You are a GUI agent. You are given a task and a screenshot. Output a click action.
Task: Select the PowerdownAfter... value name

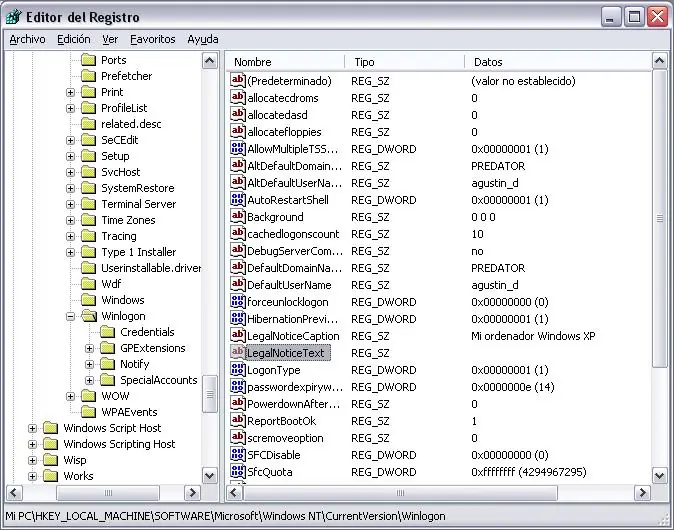(x=294, y=404)
